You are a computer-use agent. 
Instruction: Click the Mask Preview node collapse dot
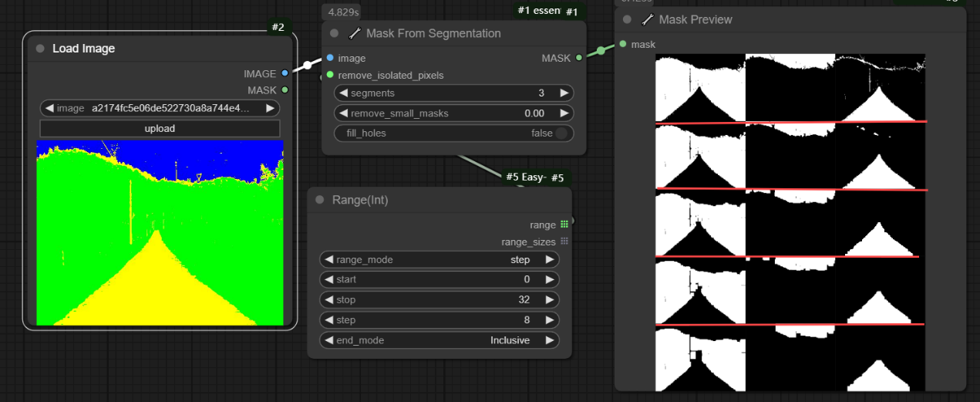click(x=627, y=19)
